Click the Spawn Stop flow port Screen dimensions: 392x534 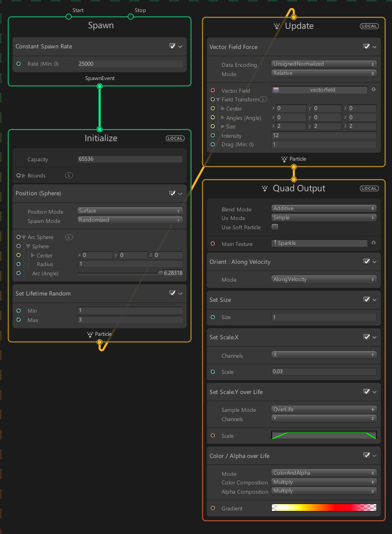(x=131, y=17)
